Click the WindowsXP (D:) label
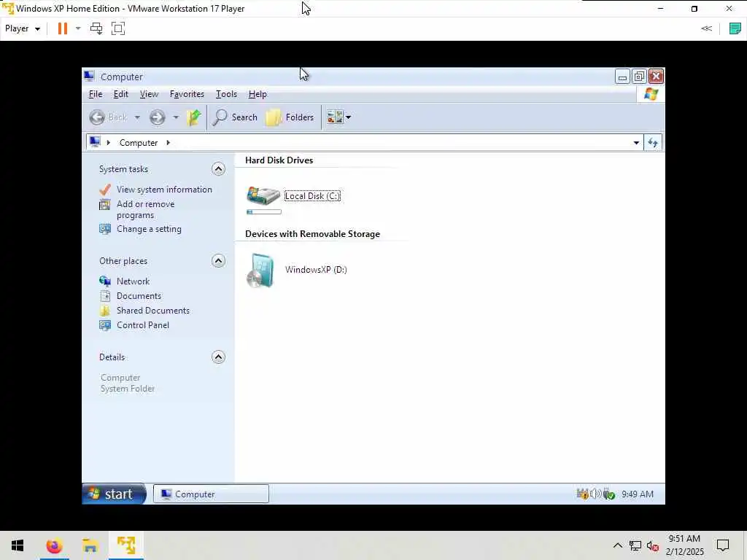Viewport: 747px width, 560px height. pos(316,270)
